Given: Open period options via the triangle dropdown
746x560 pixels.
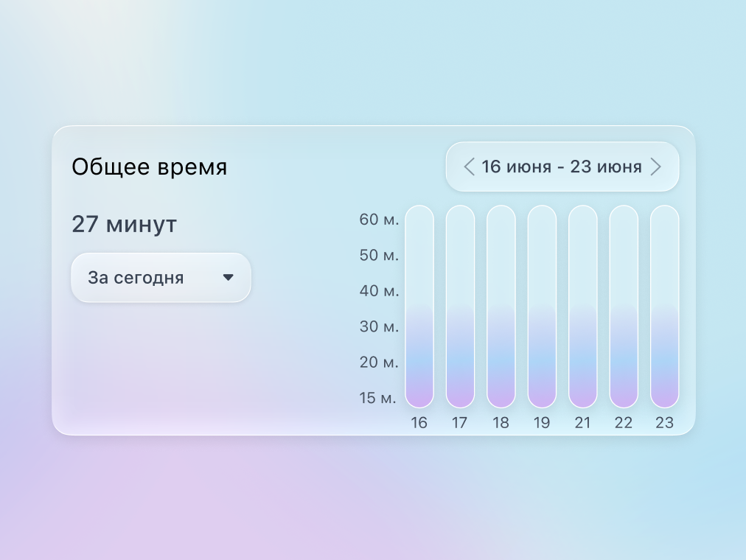Looking at the screenshot, I should [229, 277].
